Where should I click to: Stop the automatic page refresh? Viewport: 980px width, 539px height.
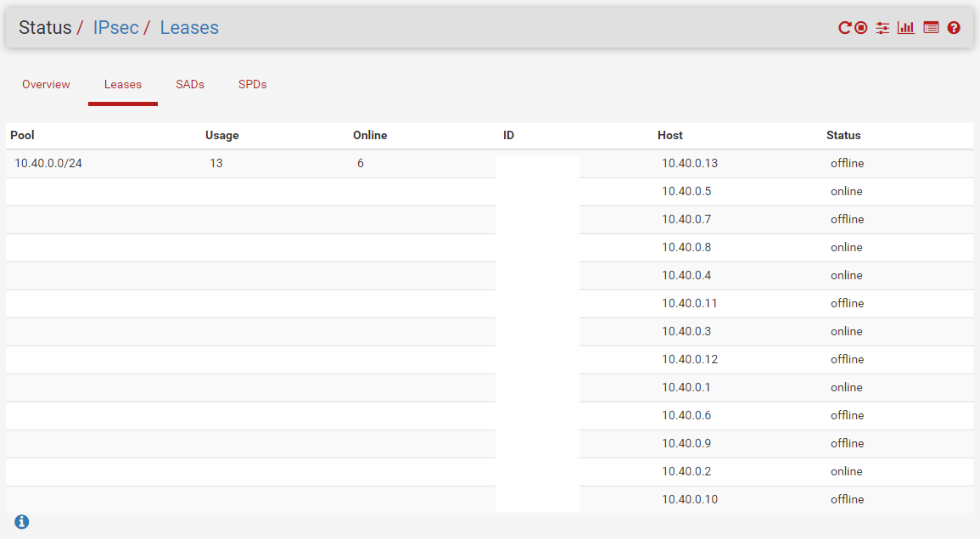859,27
